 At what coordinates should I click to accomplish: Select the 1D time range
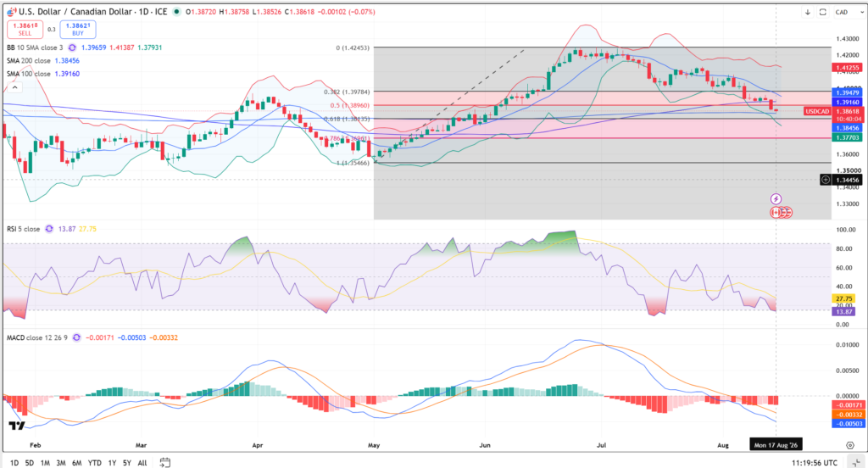14,462
